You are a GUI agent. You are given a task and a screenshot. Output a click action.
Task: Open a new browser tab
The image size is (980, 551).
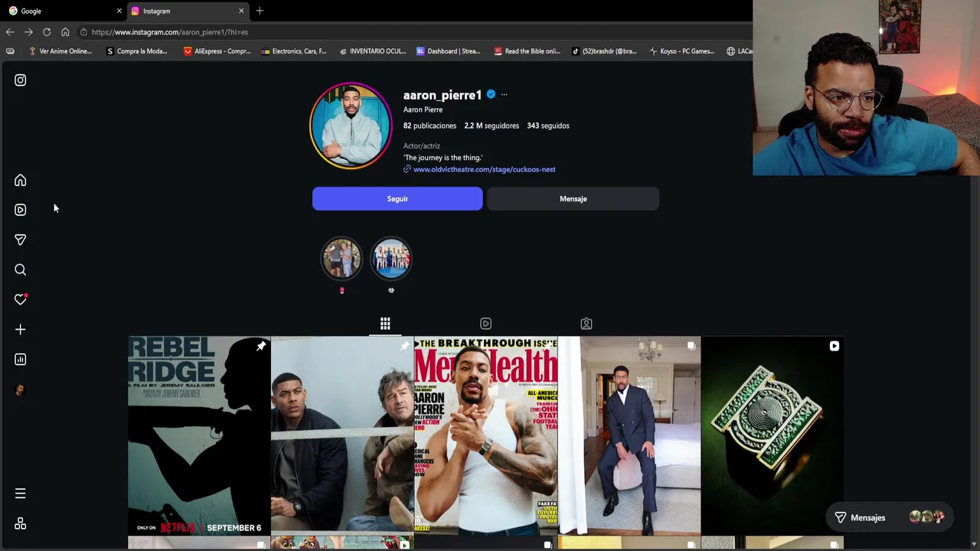point(260,11)
